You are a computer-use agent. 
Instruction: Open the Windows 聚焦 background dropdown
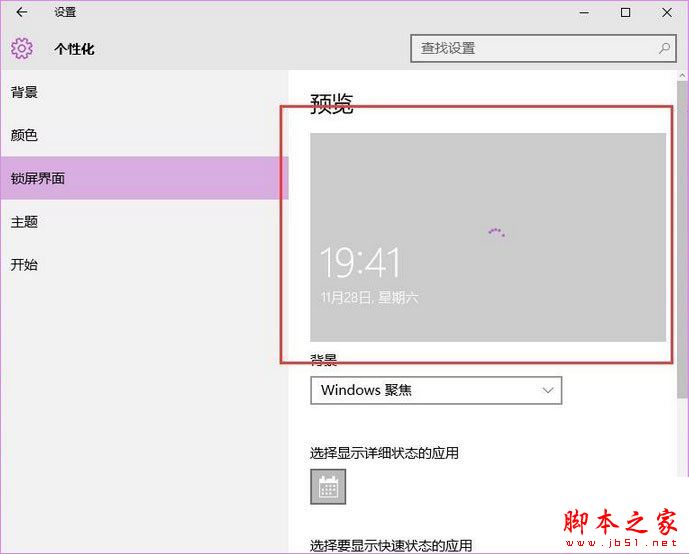[435, 390]
